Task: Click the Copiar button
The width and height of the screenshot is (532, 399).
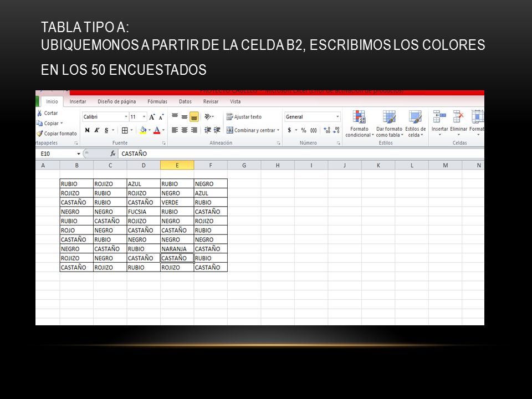Action: click(x=49, y=124)
